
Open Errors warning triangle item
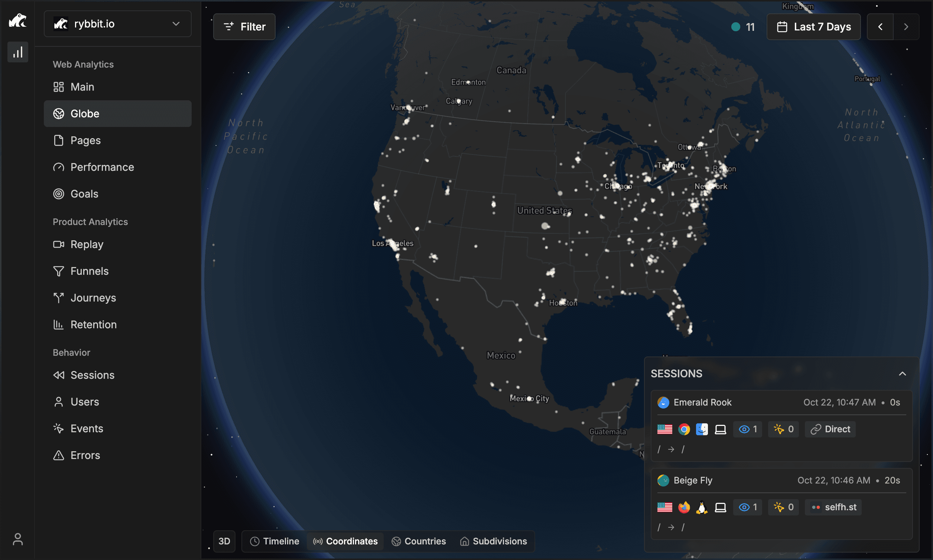[x=85, y=455]
